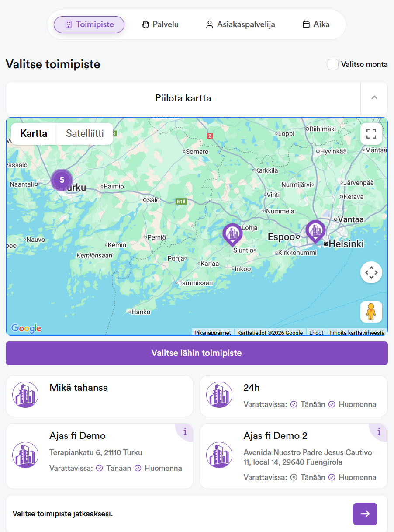394x532 pixels.
Task: Go to the Palvelu step tab
Action: (160, 24)
